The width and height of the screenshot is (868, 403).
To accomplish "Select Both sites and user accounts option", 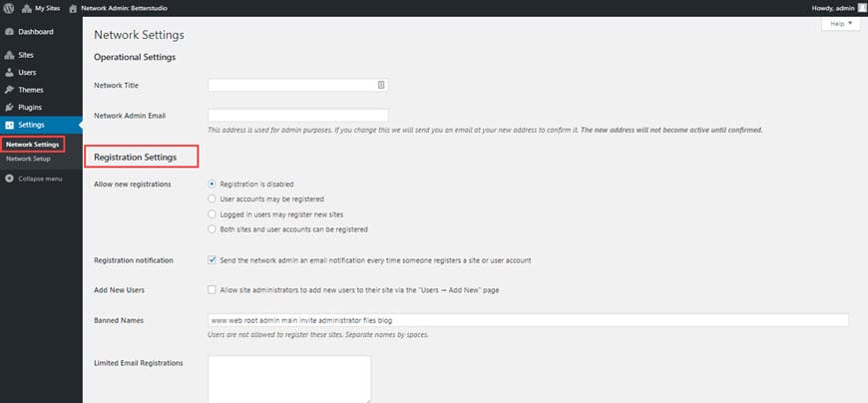I will 212,228.
